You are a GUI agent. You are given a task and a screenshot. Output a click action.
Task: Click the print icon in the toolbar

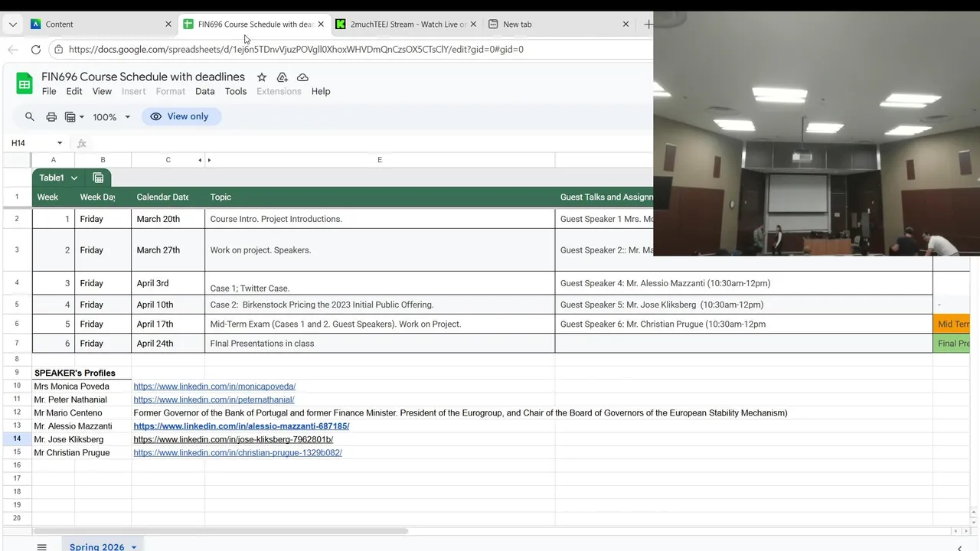tap(51, 117)
